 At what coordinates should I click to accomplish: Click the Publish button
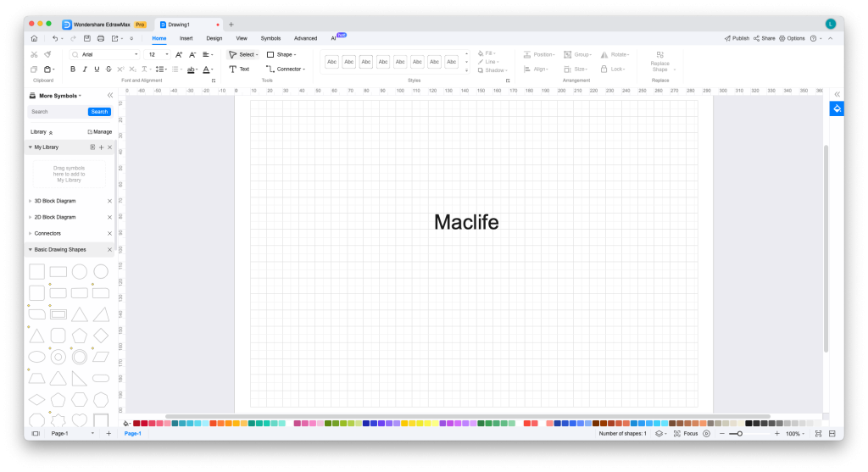pos(737,38)
